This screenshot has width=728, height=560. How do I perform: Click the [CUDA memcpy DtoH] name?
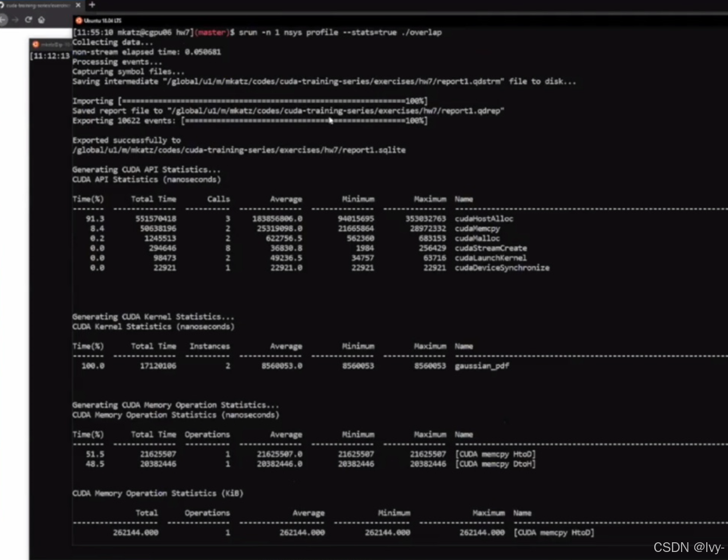[x=496, y=464]
